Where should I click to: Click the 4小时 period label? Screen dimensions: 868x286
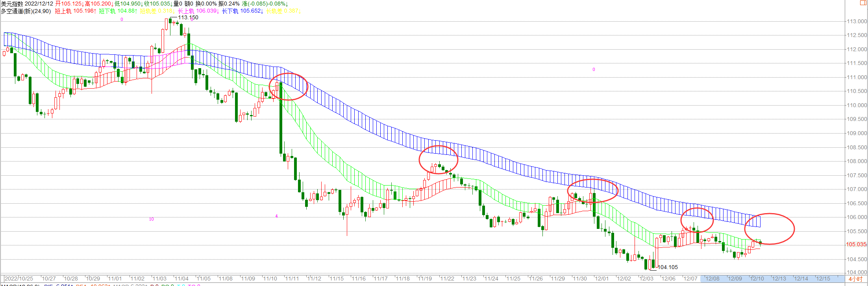855,279
